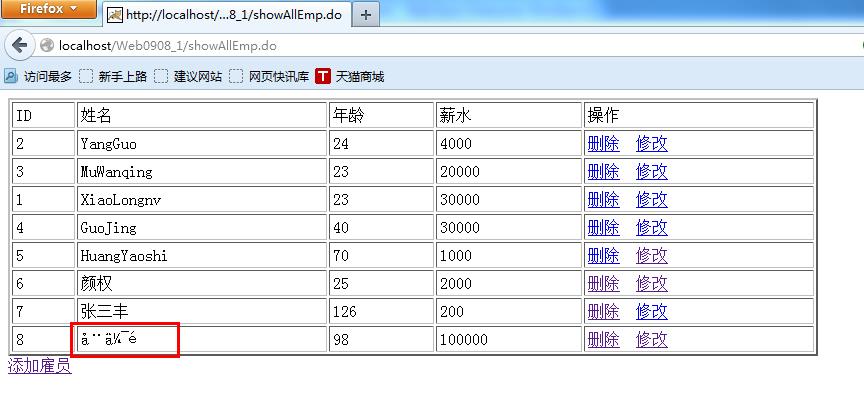Edit employee 张三丰 via 修改
Screen dimensions: 864x406
[x=651, y=312]
